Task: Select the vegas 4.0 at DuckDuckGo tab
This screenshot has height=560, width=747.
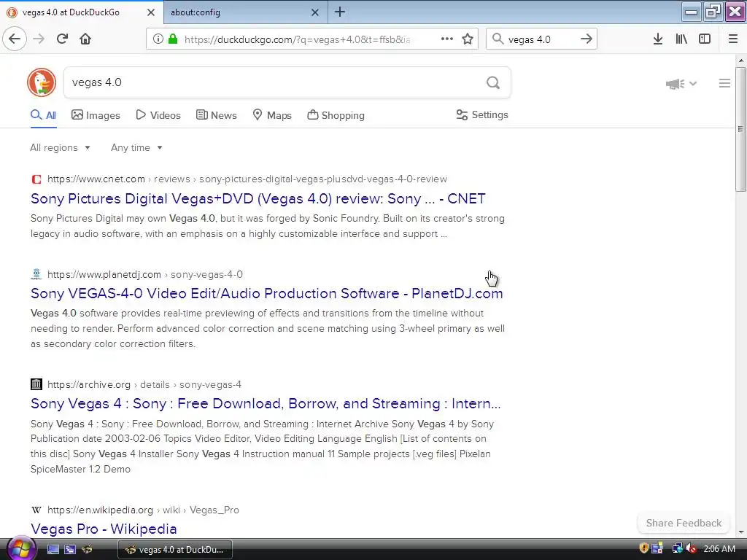Action: (82, 12)
